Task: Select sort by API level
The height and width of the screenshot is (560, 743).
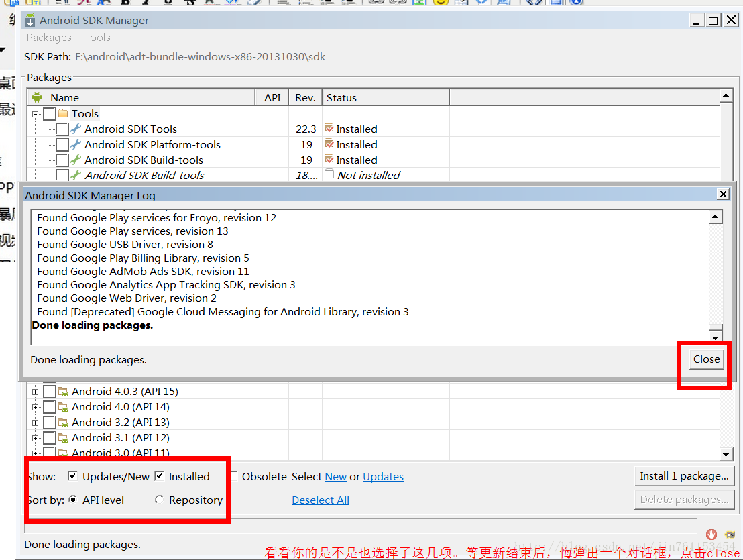Action: point(73,500)
